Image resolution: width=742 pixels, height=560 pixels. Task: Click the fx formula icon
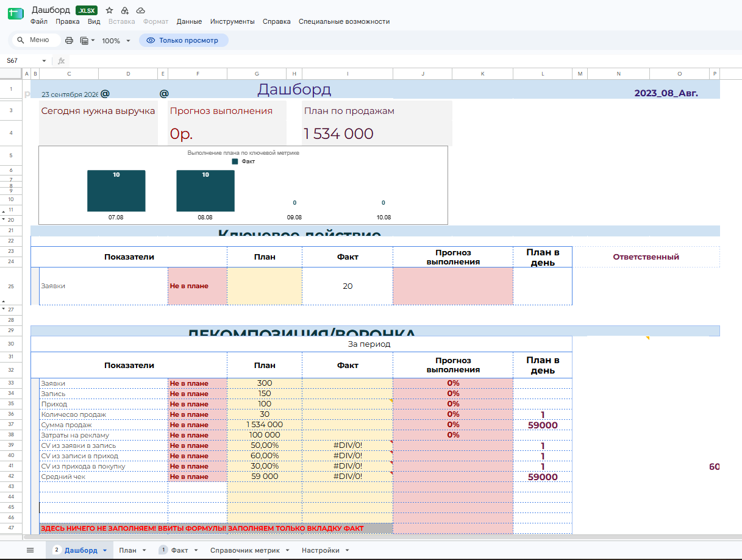click(61, 61)
